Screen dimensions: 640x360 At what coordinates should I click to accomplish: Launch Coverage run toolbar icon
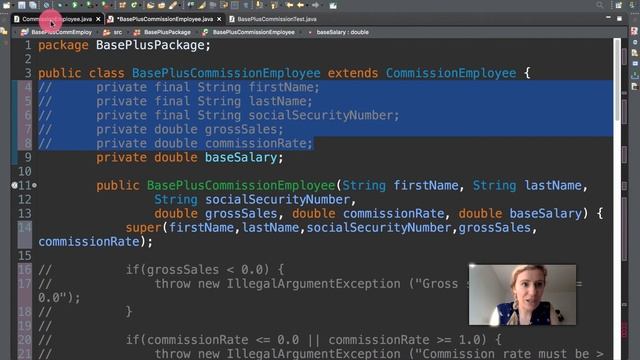click(x=89, y=5)
